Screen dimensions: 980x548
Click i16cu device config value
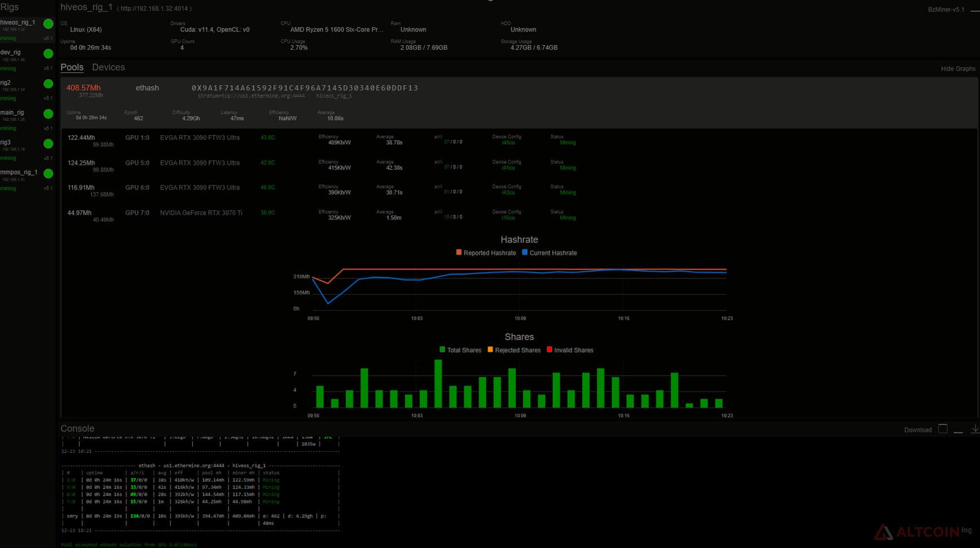pyautogui.click(x=508, y=218)
